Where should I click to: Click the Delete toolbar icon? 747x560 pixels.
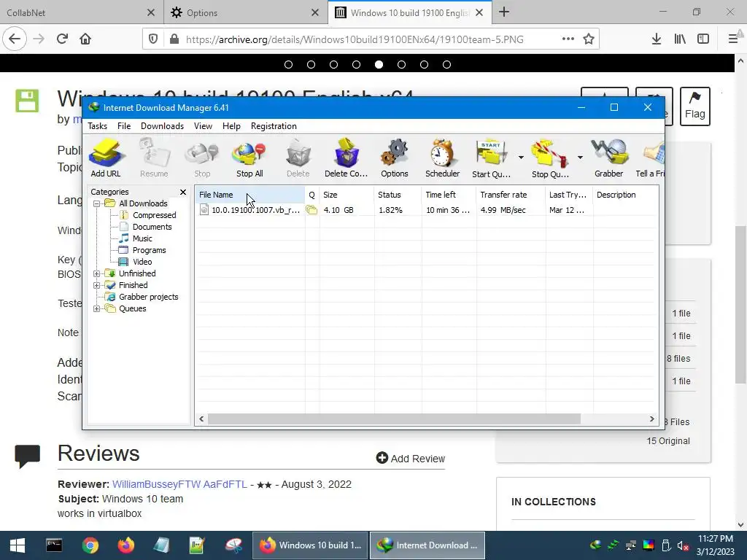click(x=298, y=158)
